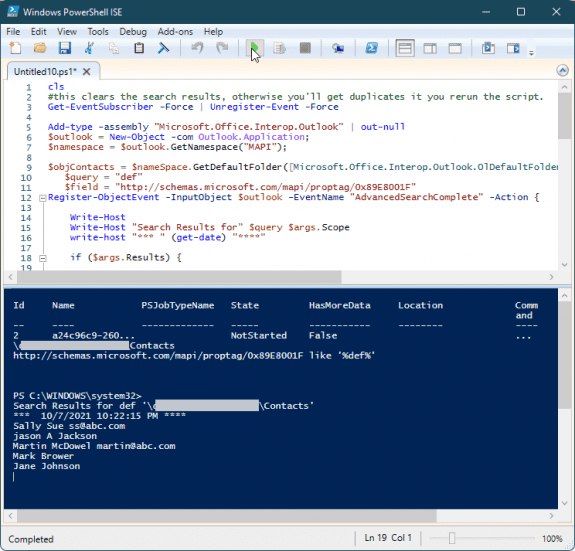Select the Untitled10.ps1 tab
This screenshot has height=551, width=575.
click(45, 71)
